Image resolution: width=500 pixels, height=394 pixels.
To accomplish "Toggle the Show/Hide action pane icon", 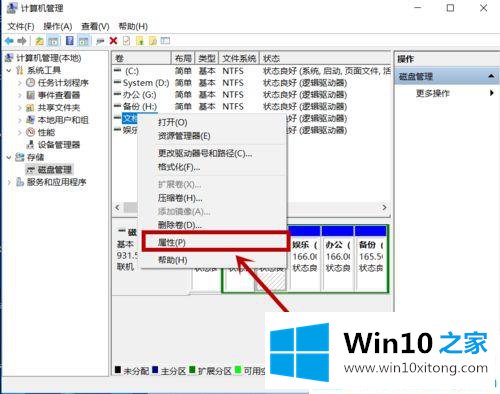I will (83, 41).
